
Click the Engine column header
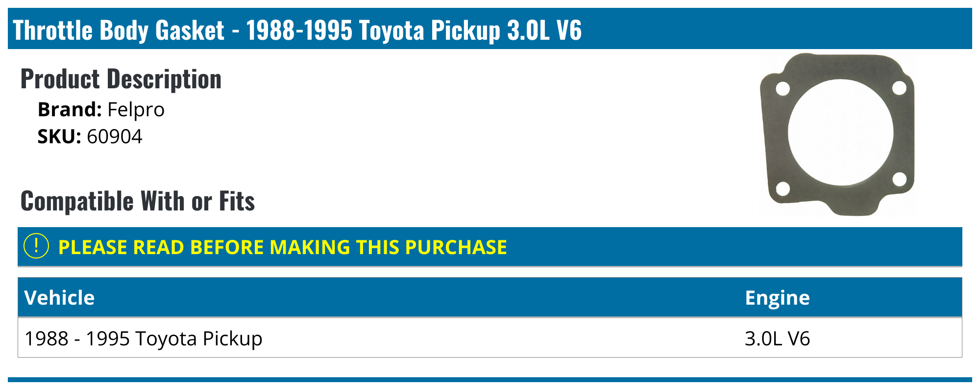[777, 298]
